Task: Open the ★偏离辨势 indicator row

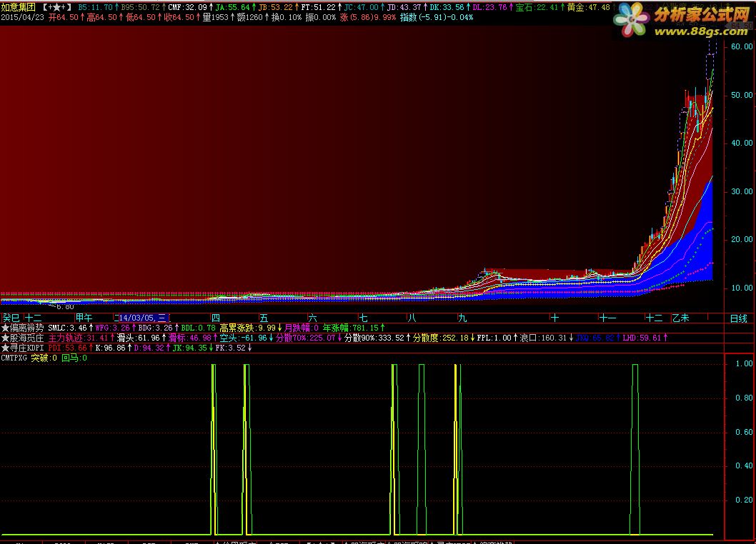Action: [22, 328]
